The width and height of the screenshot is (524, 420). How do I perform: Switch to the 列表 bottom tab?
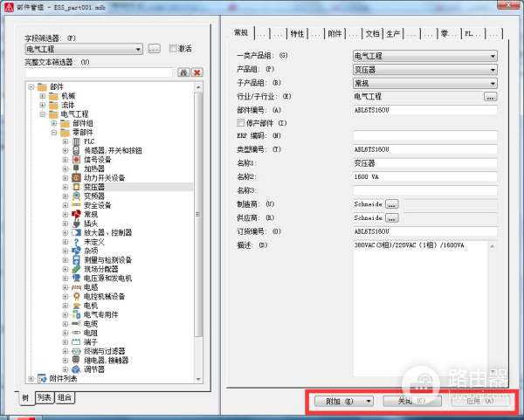[45, 397]
